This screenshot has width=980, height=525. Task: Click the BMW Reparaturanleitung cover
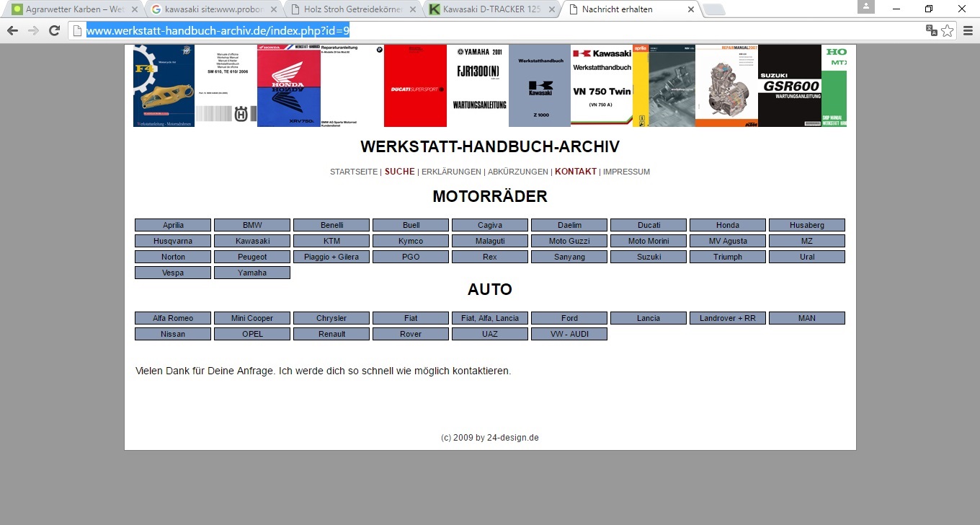click(352, 86)
